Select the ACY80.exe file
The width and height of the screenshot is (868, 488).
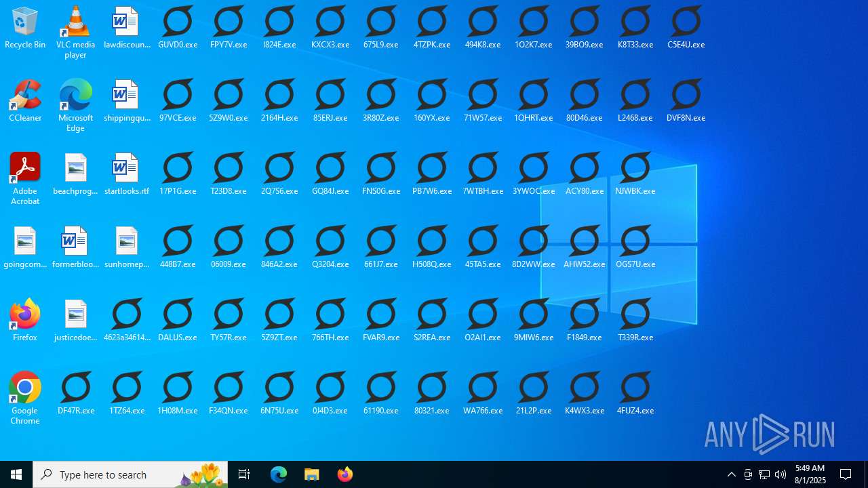pyautogui.click(x=585, y=175)
